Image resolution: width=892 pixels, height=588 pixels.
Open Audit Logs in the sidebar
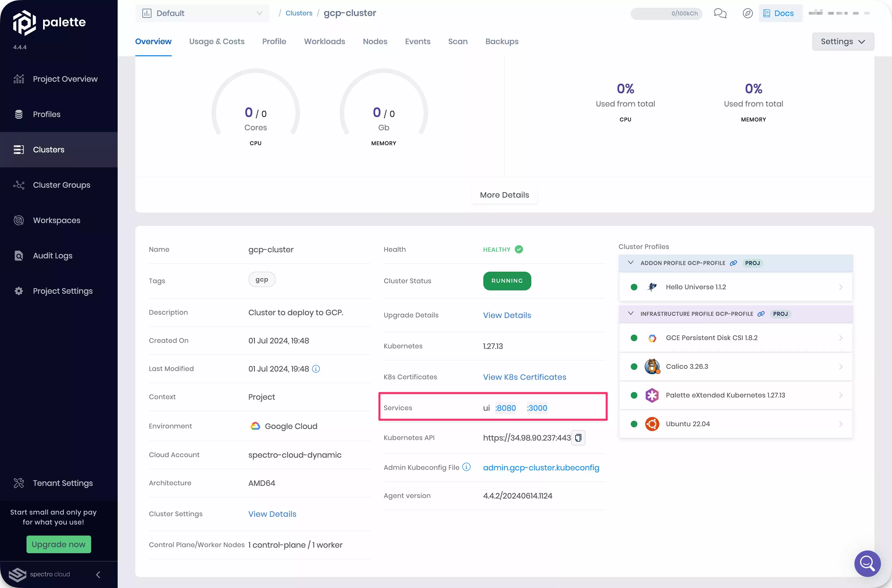[59, 255]
